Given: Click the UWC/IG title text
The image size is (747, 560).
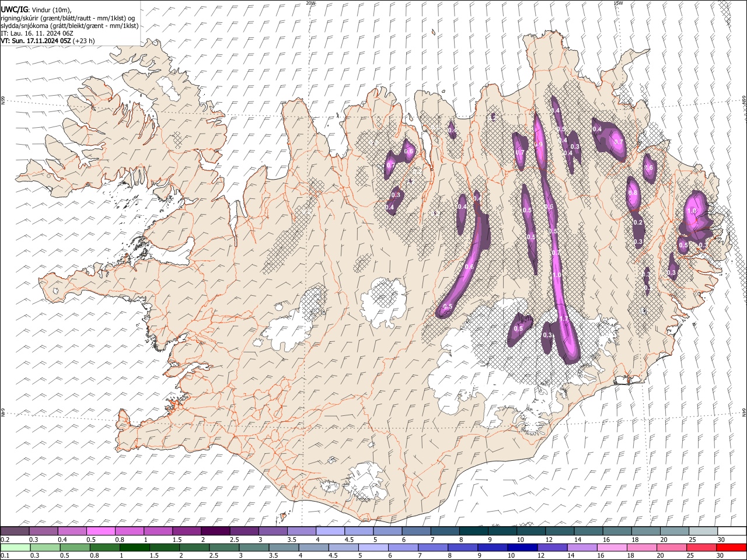Looking at the screenshot, I should pyautogui.click(x=14, y=10).
